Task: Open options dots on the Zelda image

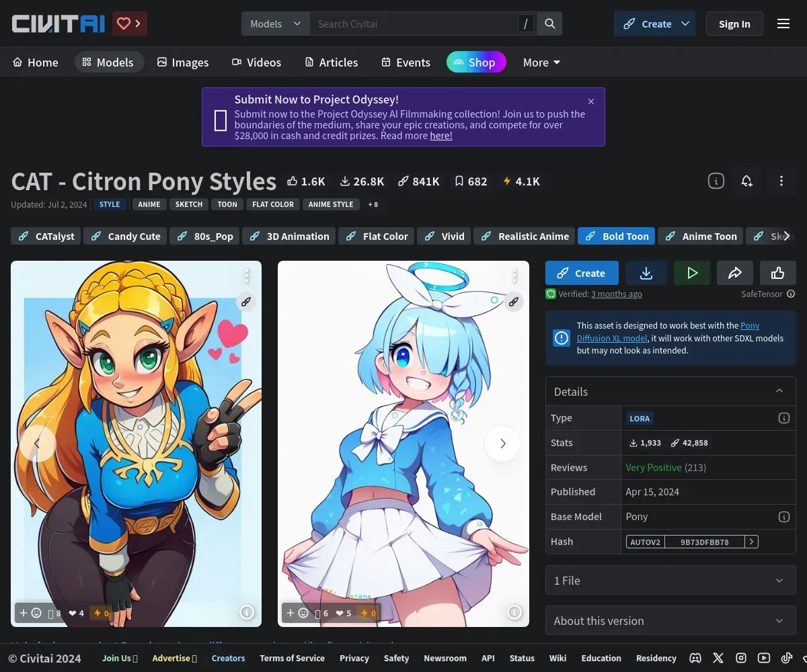Action: (x=247, y=276)
